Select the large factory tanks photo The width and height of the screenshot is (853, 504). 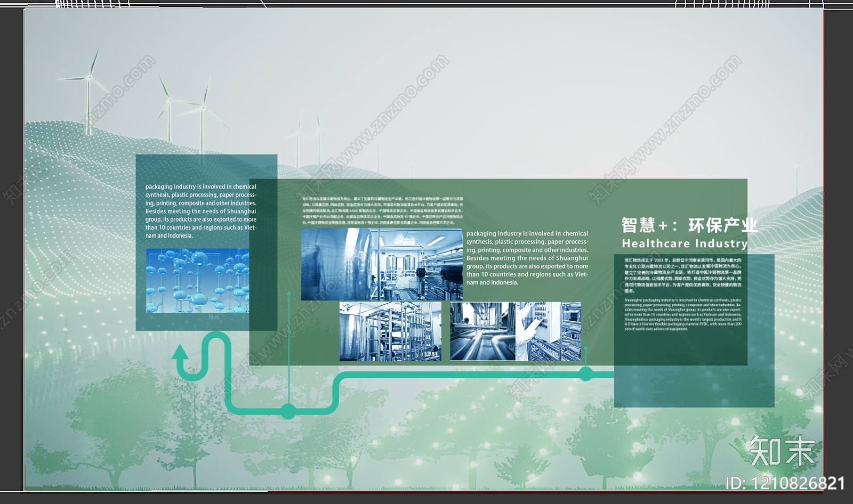tap(381, 264)
